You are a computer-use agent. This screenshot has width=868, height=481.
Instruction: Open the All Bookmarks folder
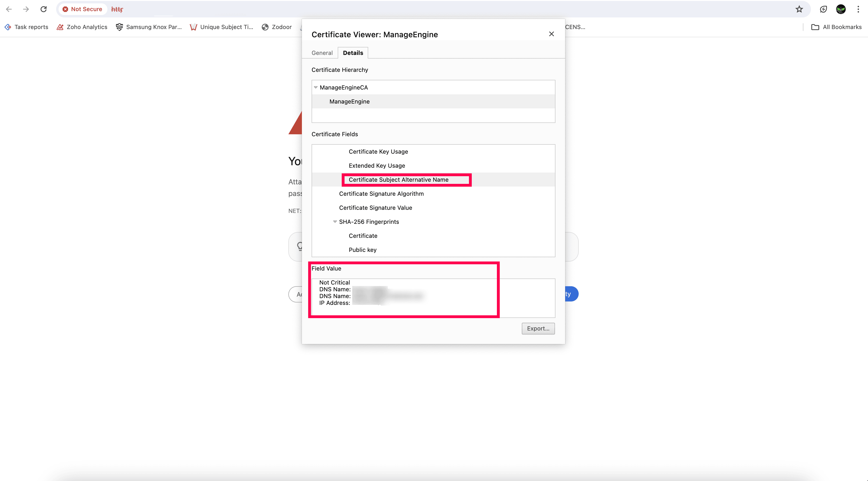point(836,27)
